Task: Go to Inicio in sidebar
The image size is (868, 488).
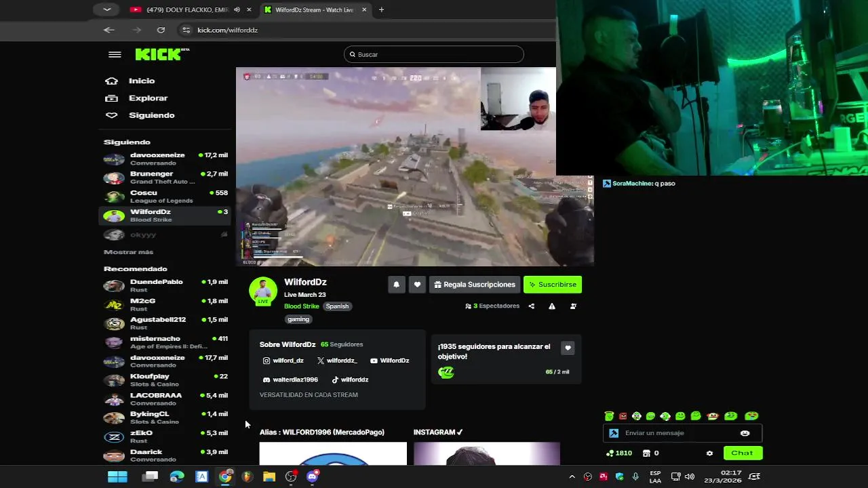Action: (x=130, y=81)
